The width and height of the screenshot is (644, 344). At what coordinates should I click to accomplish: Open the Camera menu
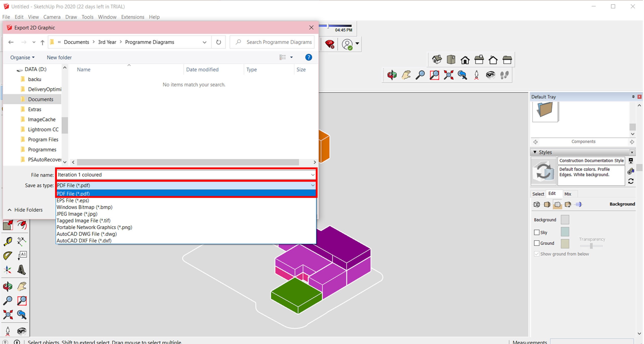(52, 17)
